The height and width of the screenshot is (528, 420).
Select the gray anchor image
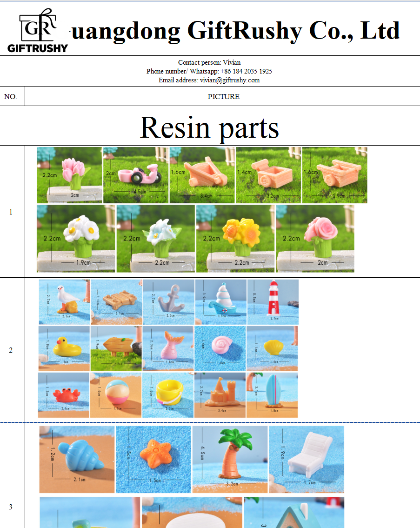[x=168, y=302]
